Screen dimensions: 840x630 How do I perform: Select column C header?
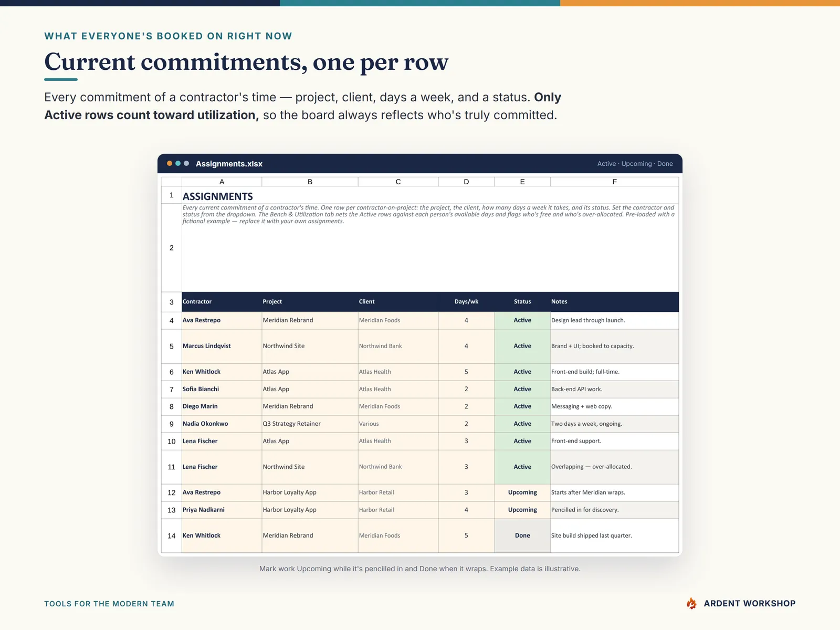[398, 182]
